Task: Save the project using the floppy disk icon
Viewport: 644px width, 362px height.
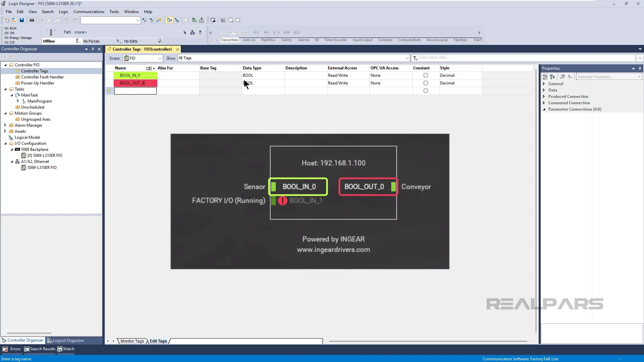Action: coord(22,20)
